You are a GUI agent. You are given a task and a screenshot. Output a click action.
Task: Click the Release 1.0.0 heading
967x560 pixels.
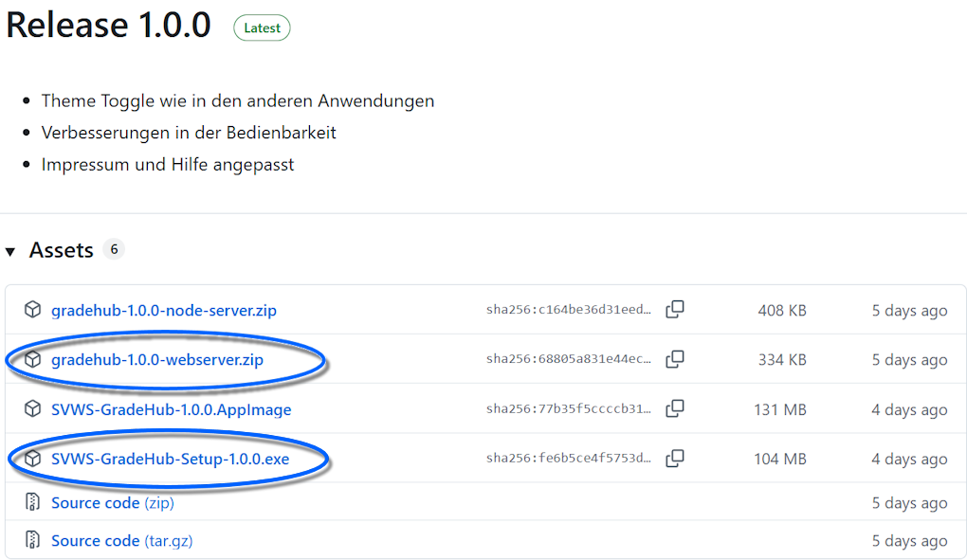pyautogui.click(x=108, y=26)
